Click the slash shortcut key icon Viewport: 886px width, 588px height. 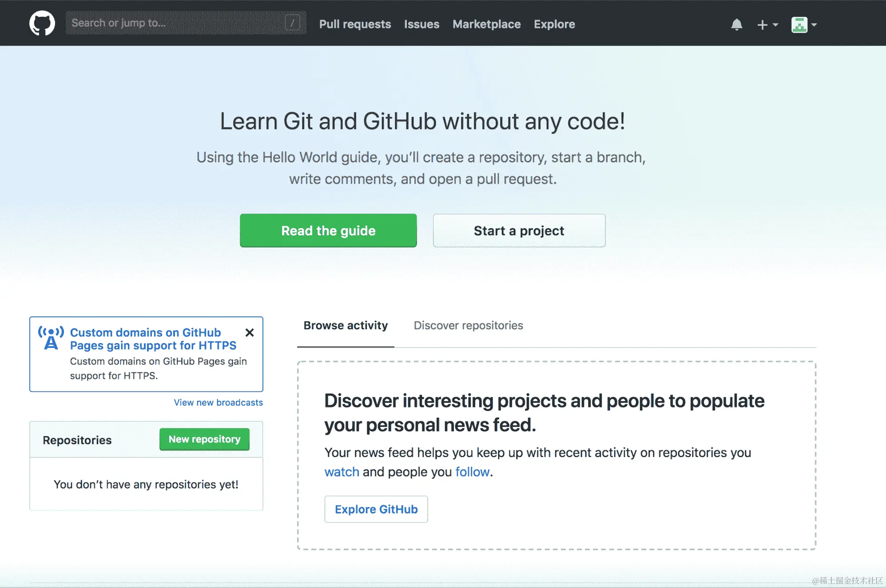pos(293,23)
